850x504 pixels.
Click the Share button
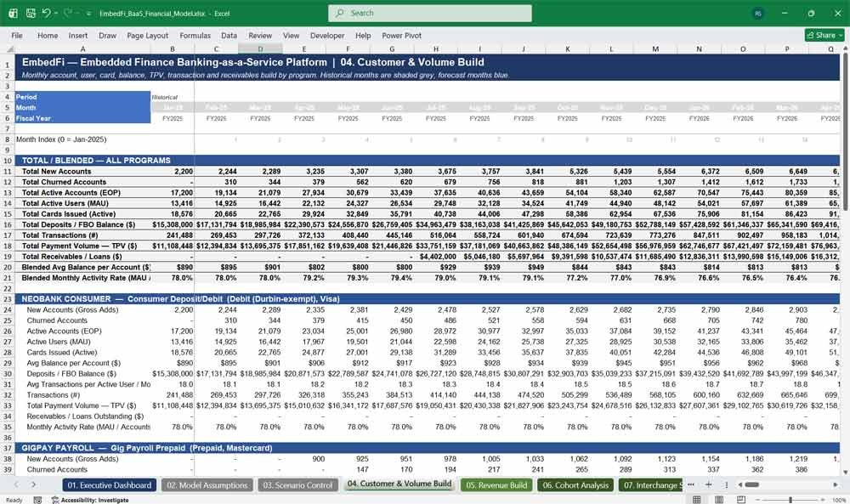coord(824,35)
